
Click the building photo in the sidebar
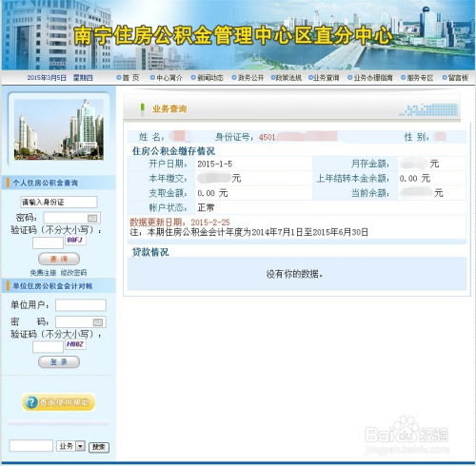click(x=59, y=129)
